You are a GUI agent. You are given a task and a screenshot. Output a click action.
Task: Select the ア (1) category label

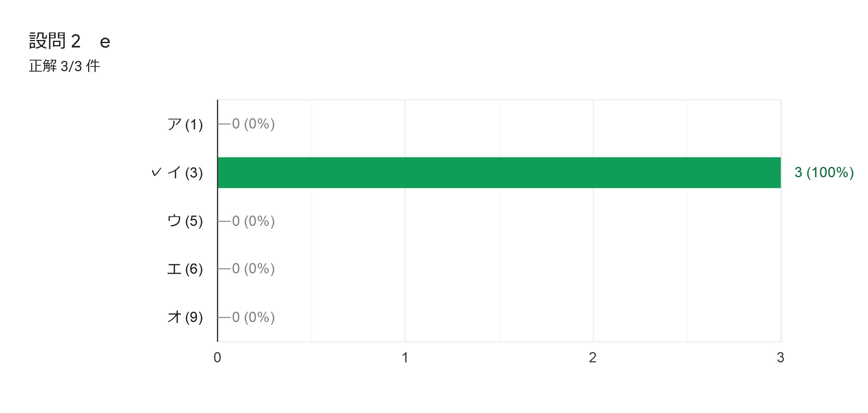pos(185,124)
